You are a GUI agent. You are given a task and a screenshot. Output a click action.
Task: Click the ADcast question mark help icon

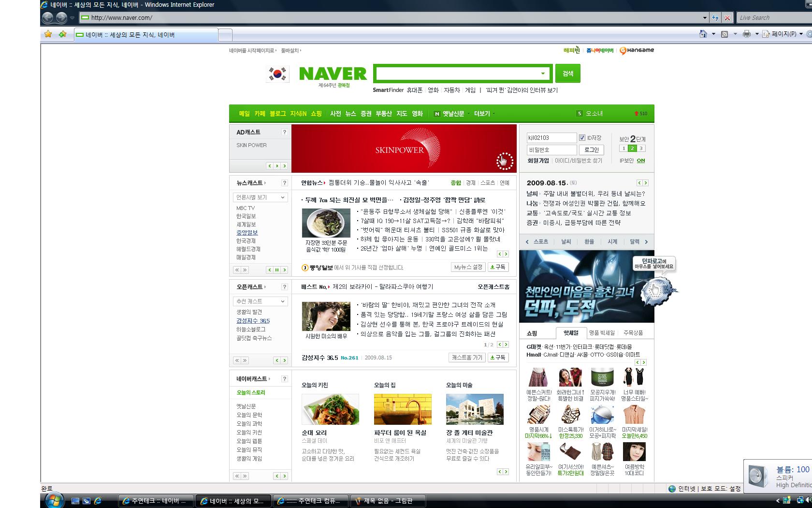(x=284, y=132)
